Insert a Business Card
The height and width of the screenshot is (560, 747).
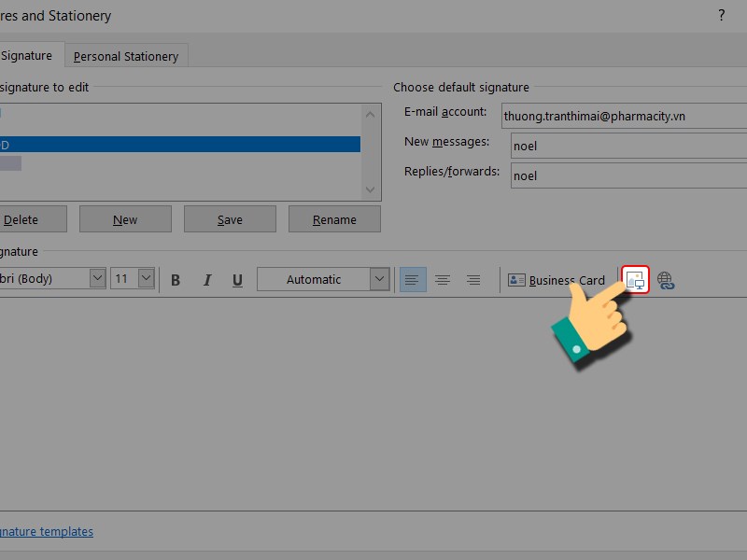click(557, 280)
